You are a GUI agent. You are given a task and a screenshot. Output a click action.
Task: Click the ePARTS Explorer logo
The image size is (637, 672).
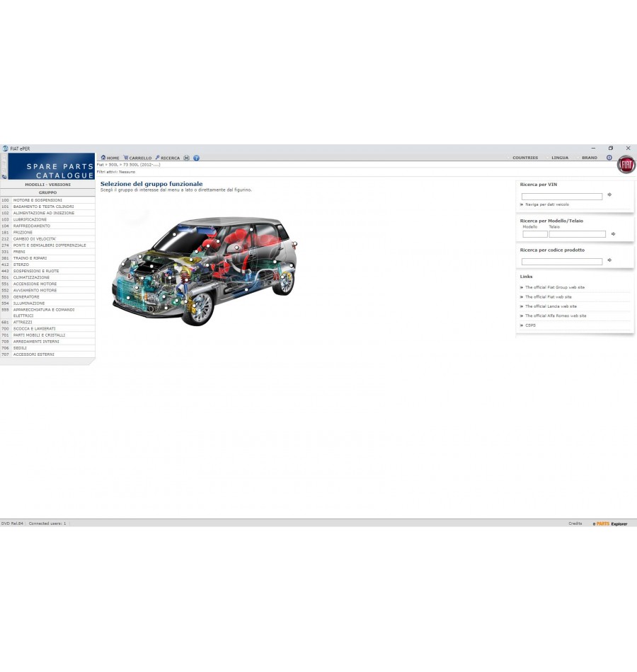coord(610,523)
